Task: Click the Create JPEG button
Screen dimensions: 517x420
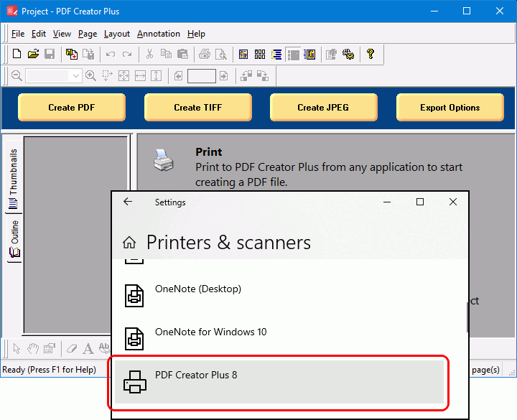Action: [x=323, y=107]
